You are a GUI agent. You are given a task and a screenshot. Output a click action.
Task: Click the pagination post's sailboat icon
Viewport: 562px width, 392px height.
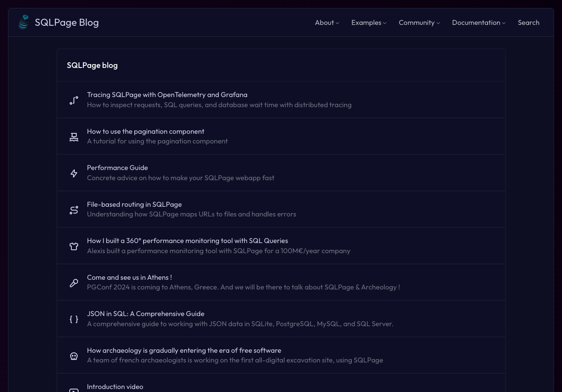pyautogui.click(x=74, y=137)
